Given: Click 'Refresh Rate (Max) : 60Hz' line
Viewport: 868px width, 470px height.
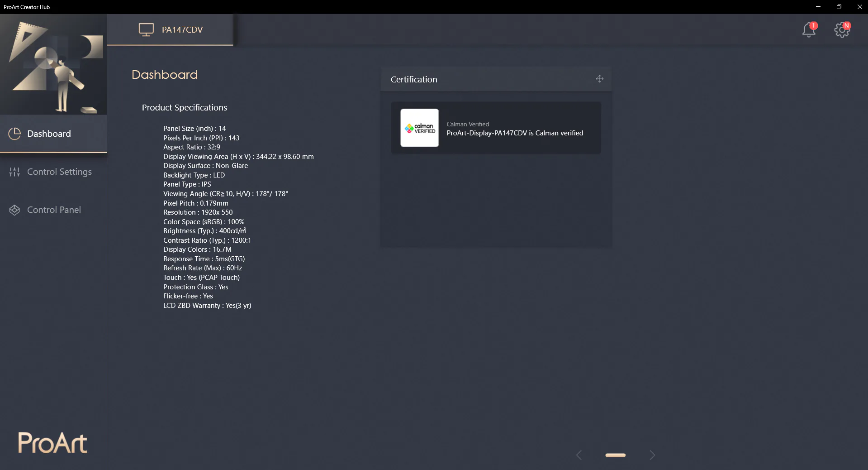Looking at the screenshot, I should coord(203,268).
